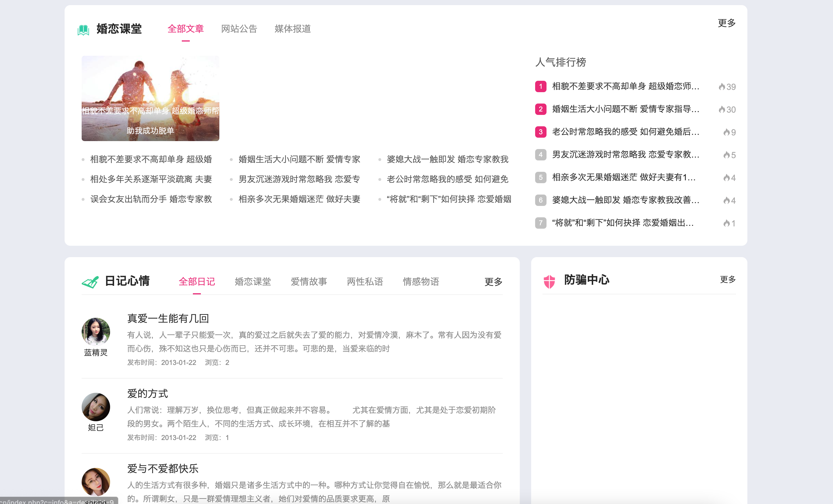Click the gray rank badge 7
833x504 pixels.
(x=541, y=223)
